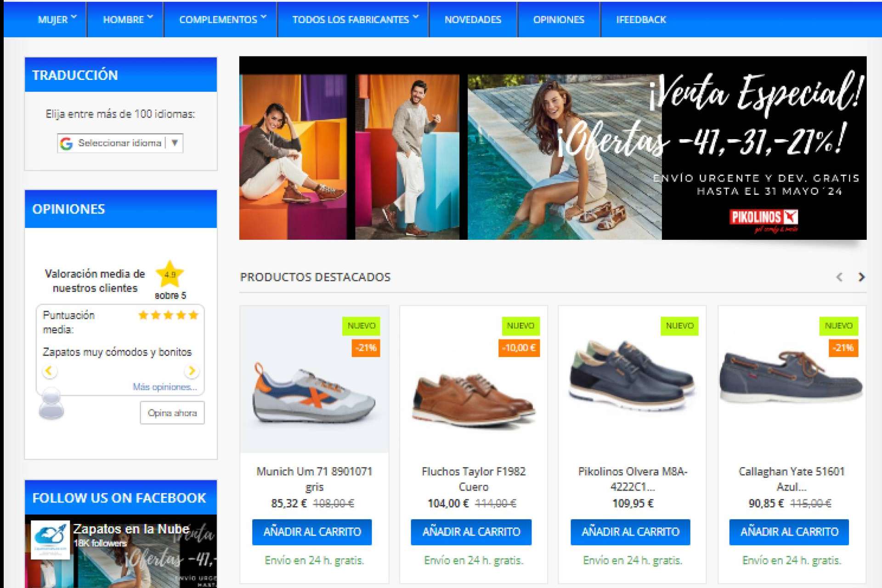Go to NOVEDADES page

(473, 20)
